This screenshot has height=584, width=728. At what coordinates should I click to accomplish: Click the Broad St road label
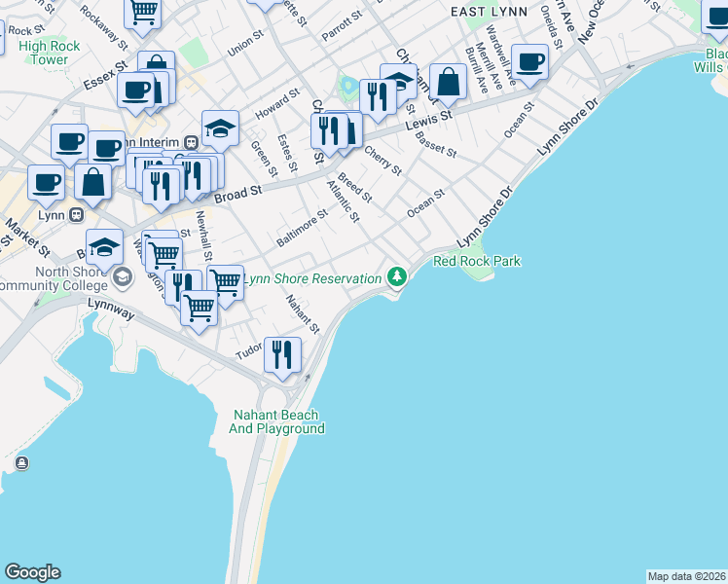[238, 195]
